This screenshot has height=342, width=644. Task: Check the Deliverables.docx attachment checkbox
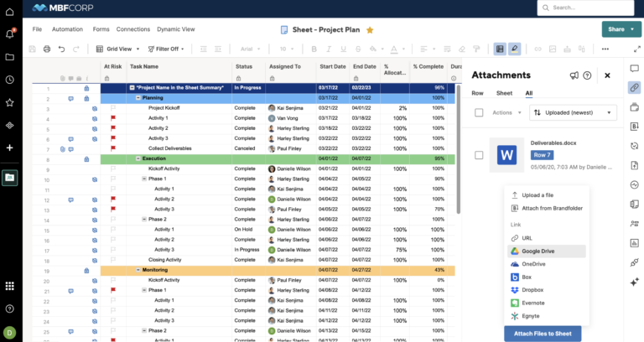click(479, 155)
